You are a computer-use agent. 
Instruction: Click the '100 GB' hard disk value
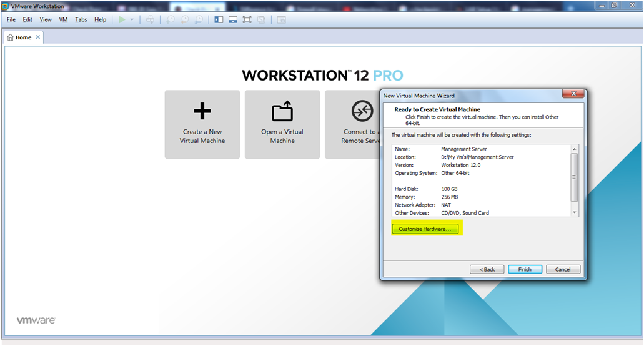click(449, 189)
